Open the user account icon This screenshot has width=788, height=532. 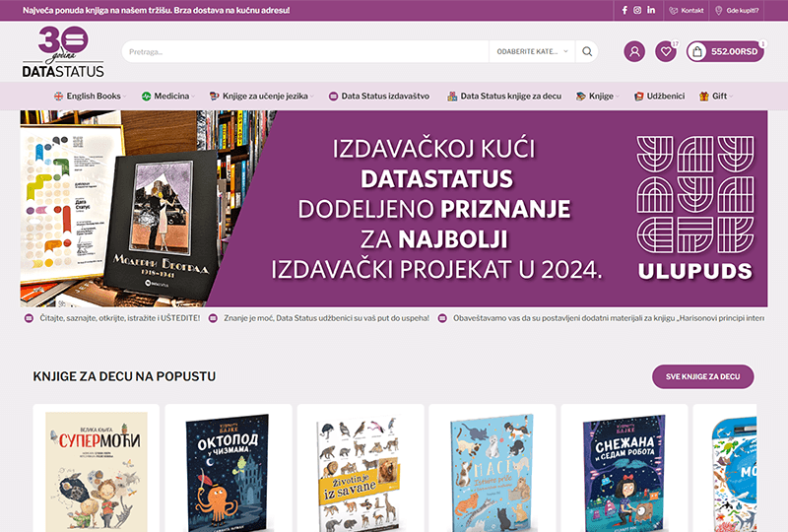tap(634, 51)
